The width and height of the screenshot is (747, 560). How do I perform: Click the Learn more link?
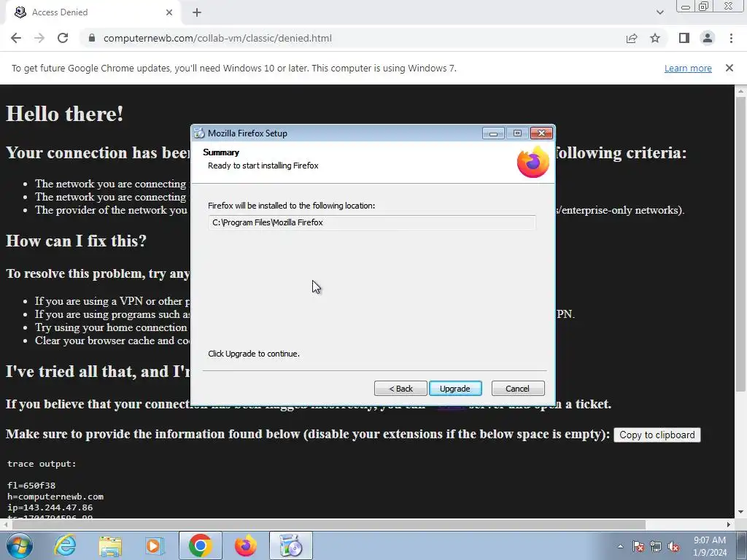pos(688,68)
